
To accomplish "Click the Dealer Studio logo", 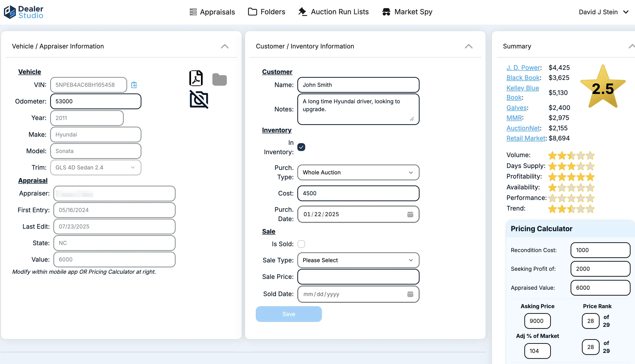I will (x=24, y=12).
